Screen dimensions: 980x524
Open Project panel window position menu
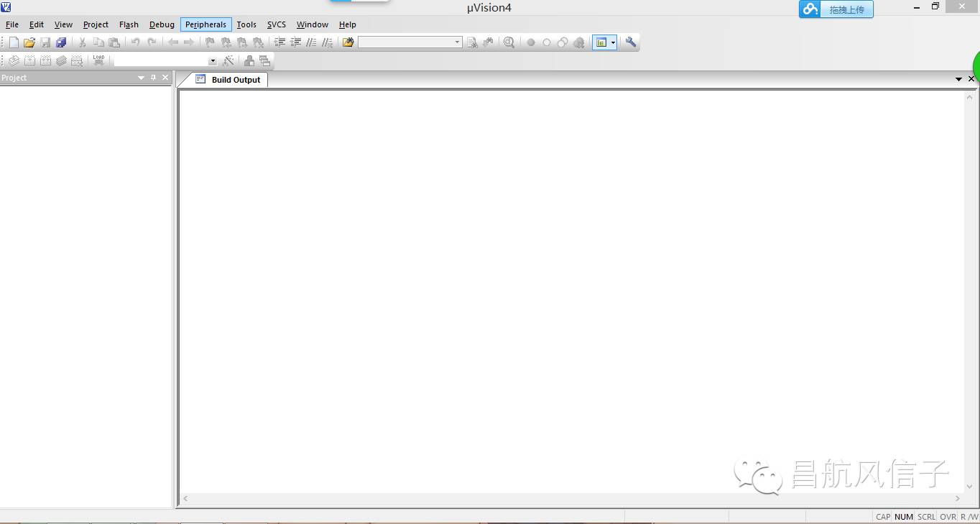click(x=141, y=78)
